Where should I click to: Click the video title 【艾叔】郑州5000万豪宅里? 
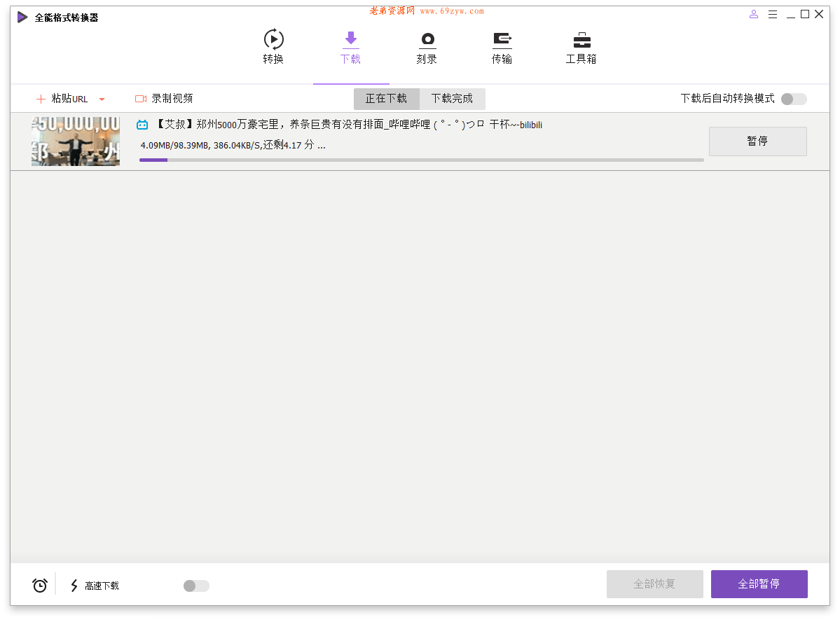[350, 124]
